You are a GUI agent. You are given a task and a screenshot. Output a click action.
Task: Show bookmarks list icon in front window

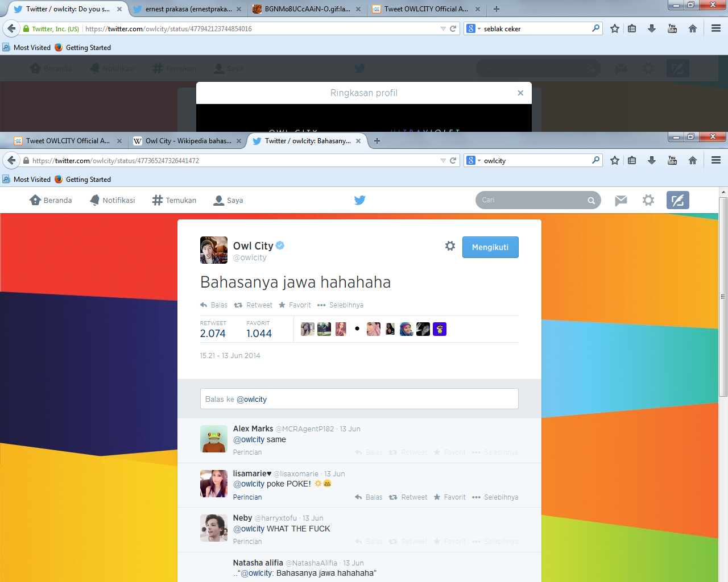tap(632, 161)
